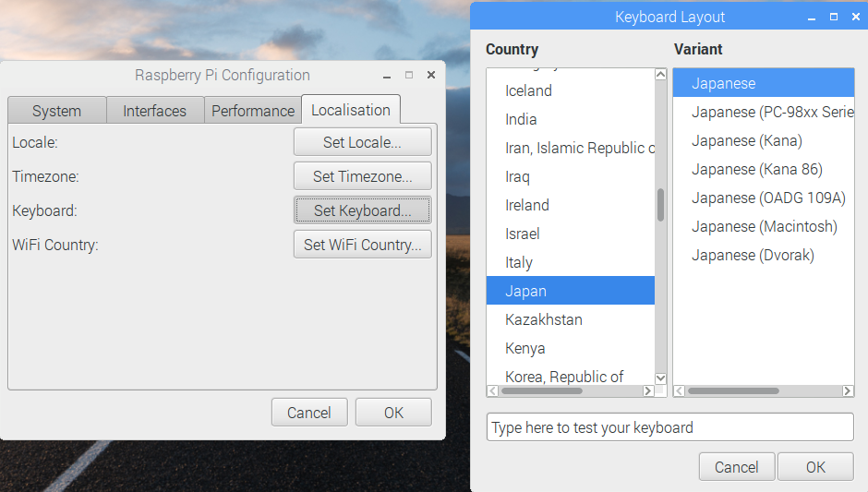
Task: Choose Kenya in the Country list
Action: [570, 348]
